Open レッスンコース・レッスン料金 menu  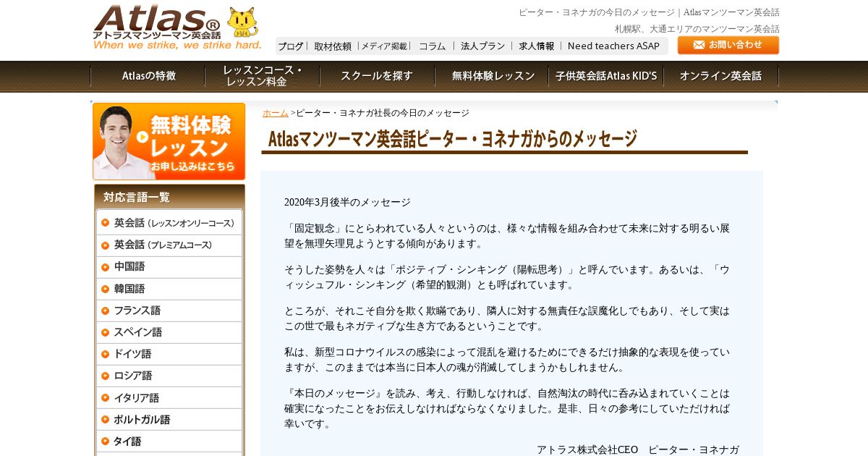tap(263, 76)
